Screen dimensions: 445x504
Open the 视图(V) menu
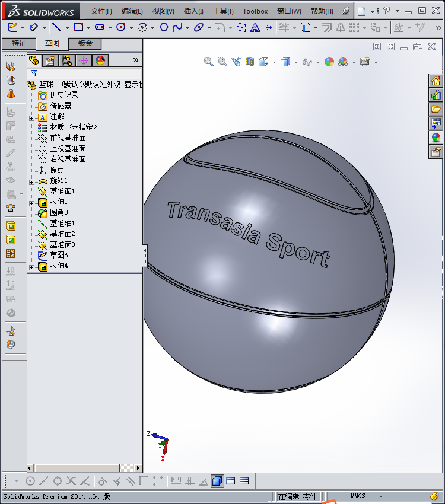[163, 12]
